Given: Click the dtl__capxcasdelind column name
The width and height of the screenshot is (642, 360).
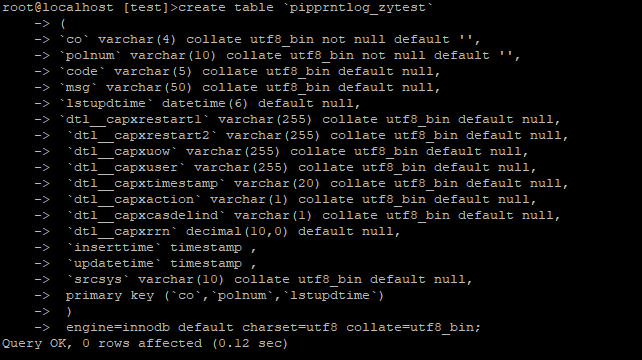Looking at the screenshot, I should [146, 215].
